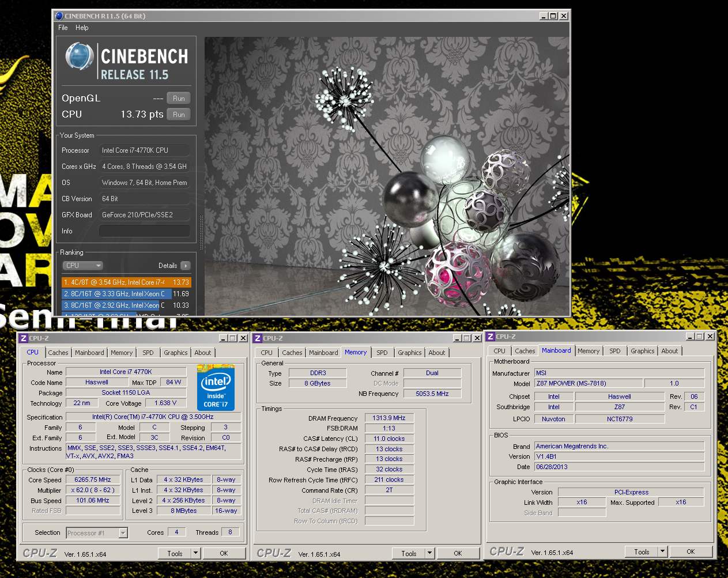Run the CPU benchmark

179,115
